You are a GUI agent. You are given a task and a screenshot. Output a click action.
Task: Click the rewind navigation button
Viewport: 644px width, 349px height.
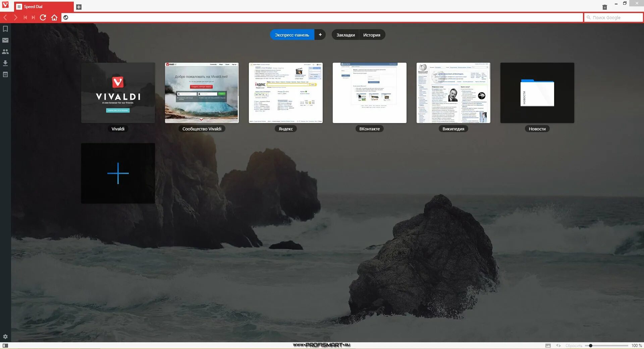(x=25, y=17)
